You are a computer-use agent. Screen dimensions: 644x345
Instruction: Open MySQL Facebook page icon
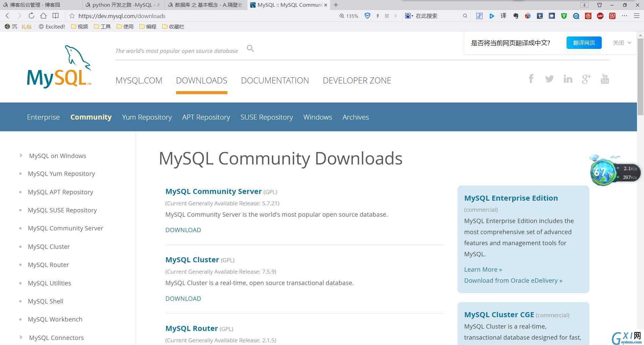(531, 79)
